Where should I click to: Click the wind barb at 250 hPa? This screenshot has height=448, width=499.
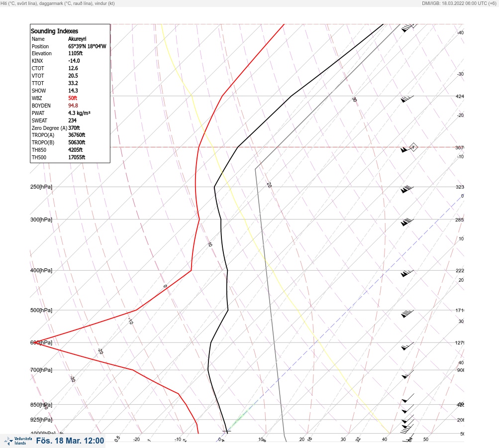(407, 189)
